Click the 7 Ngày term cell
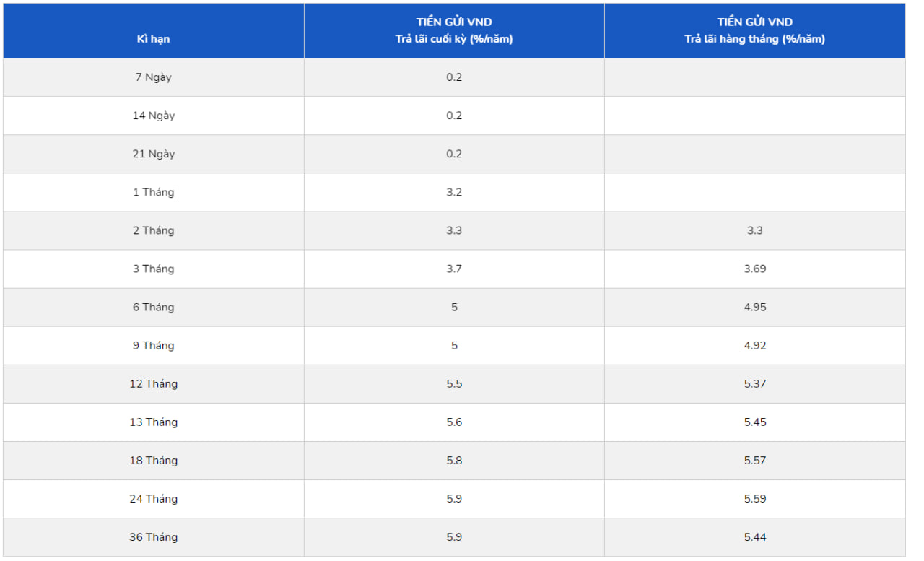924x561 pixels. pos(153,77)
